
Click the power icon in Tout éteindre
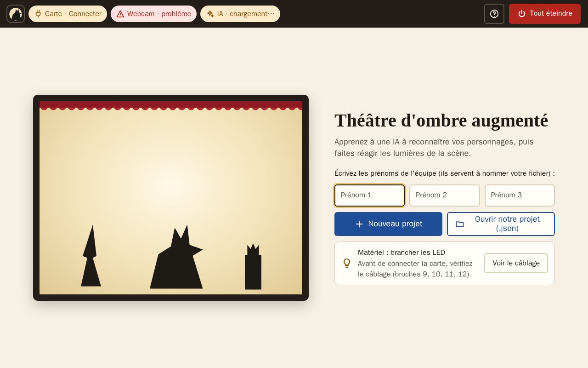[522, 14]
